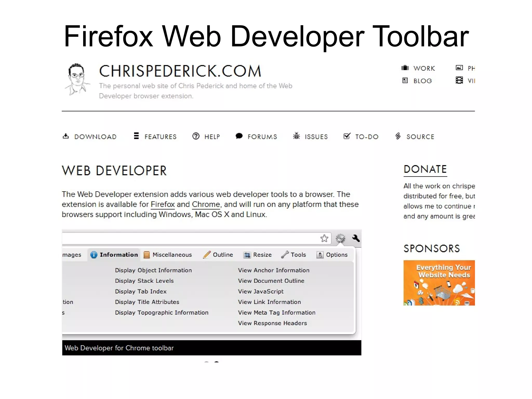Click the To-Do checkbox icon
The image size is (532, 399).
tap(347, 136)
